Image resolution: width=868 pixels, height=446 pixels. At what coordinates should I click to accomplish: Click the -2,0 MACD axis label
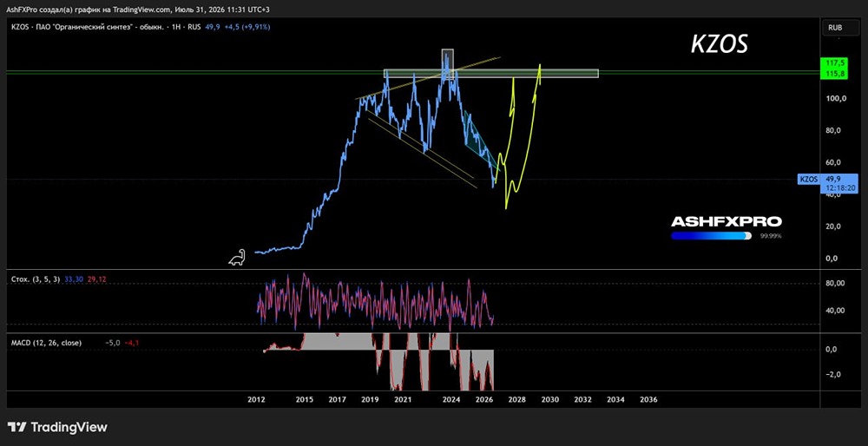pos(833,375)
